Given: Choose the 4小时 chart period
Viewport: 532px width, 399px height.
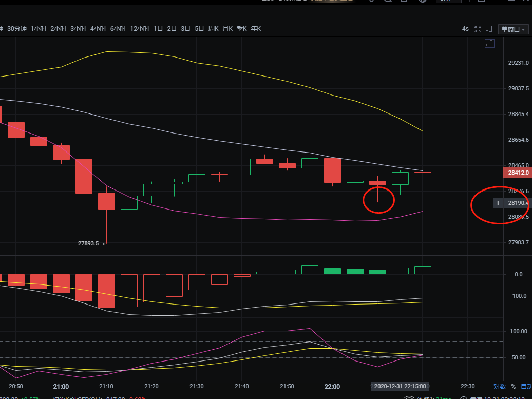Looking at the screenshot, I should tap(98, 29).
